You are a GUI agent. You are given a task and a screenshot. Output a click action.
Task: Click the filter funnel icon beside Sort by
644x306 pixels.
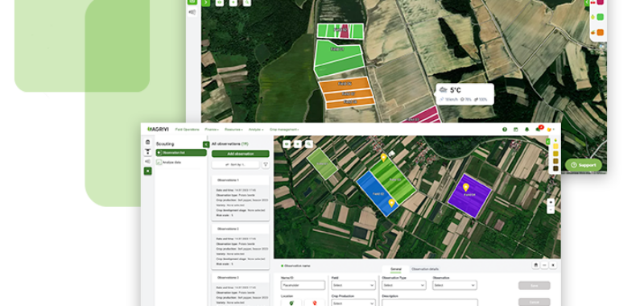266,165
